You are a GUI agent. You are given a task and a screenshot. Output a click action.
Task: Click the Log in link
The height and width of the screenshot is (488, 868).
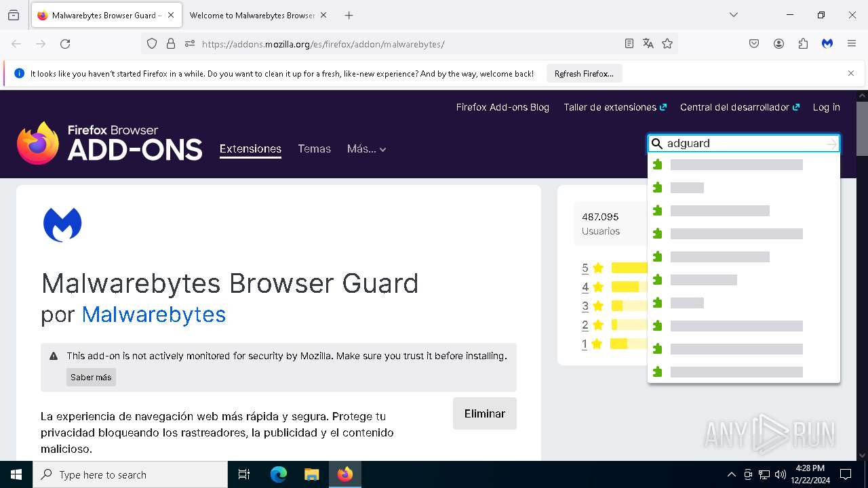(827, 107)
